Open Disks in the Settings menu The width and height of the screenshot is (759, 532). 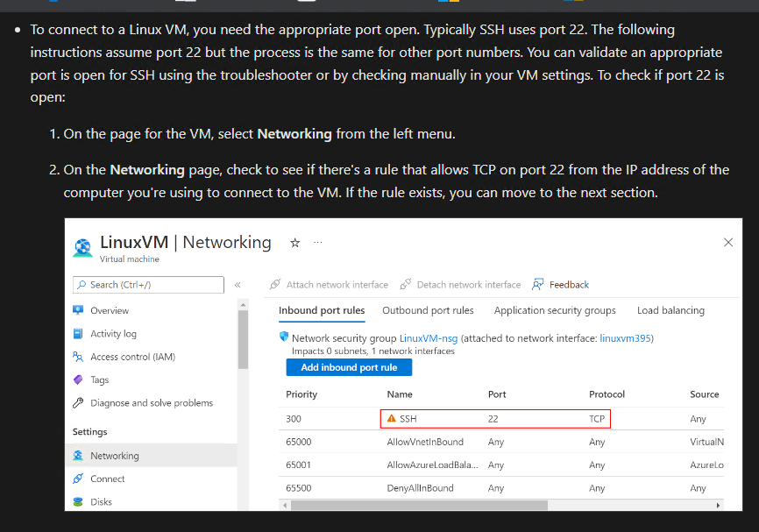coord(92,502)
